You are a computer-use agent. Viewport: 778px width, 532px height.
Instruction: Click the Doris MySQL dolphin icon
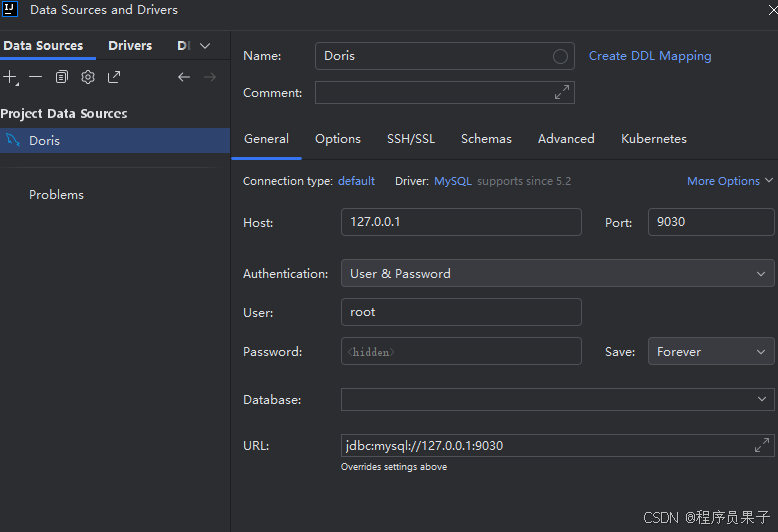(13, 140)
